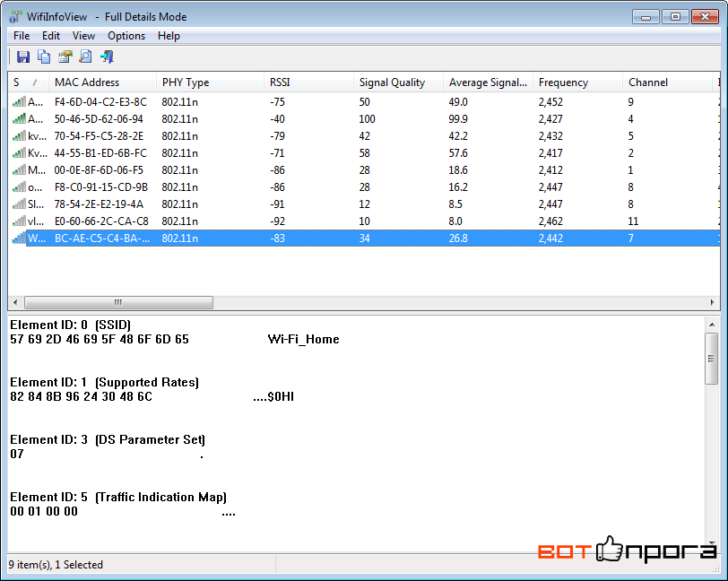Select MAC address F4-6D-04-C2-E3-8C

pos(100,101)
